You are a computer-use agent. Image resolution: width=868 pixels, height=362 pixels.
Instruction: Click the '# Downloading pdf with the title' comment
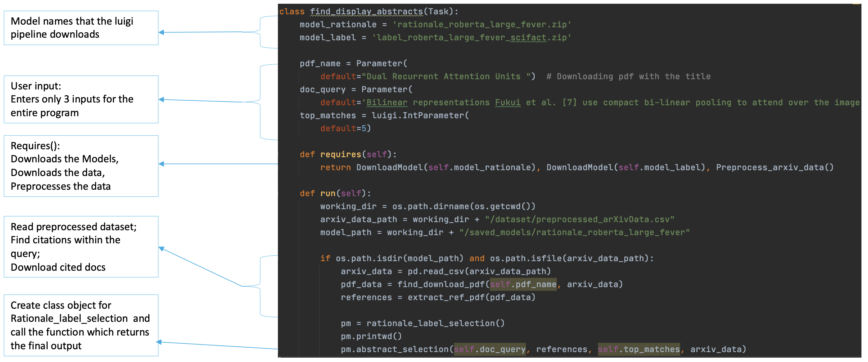[628, 77]
